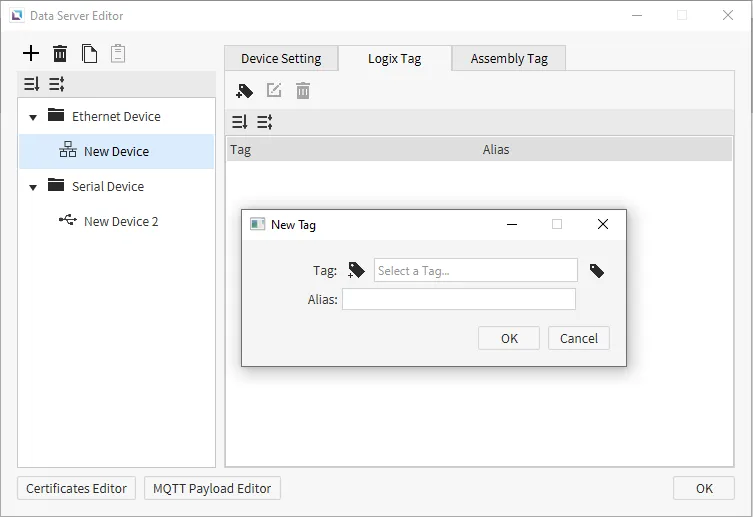Click the collapse all icon above device tree
753x517 pixels.
[x=56, y=84]
